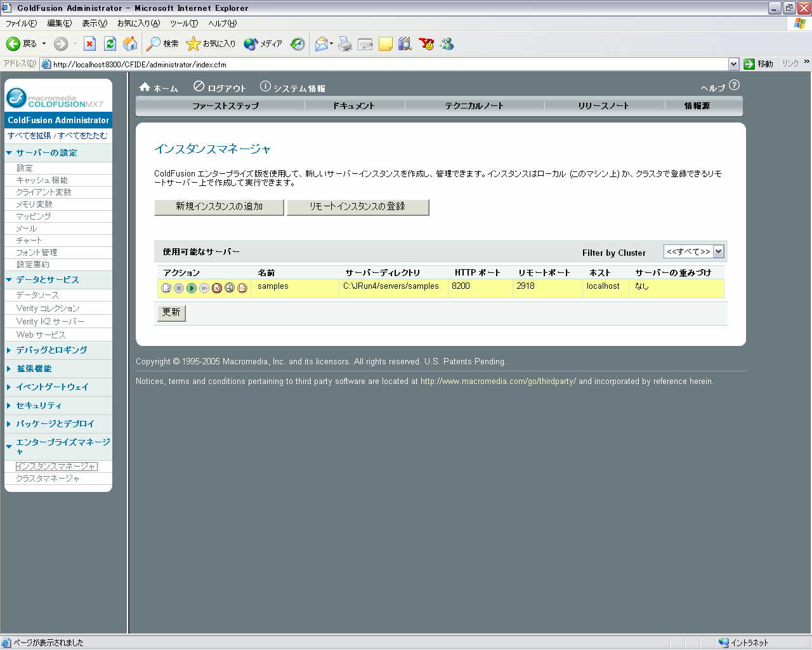Collapse the サーバーの設定 section
The height and width of the screenshot is (650, 812).
pyautogui.click(x=9, y=153)
